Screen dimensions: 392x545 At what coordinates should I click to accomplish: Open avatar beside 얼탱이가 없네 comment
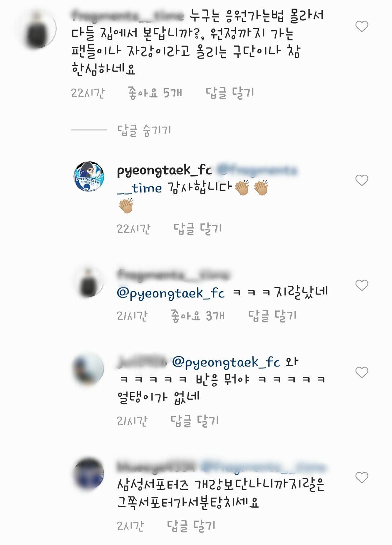point(89,369)
